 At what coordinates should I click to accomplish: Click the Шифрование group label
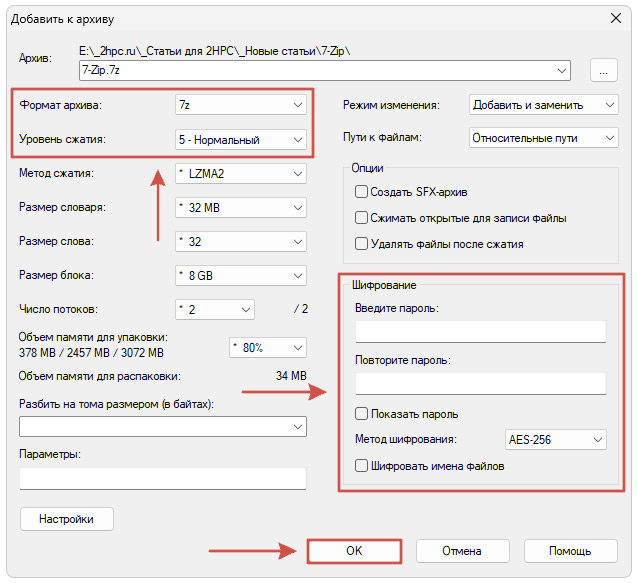(x=384, y=285)
